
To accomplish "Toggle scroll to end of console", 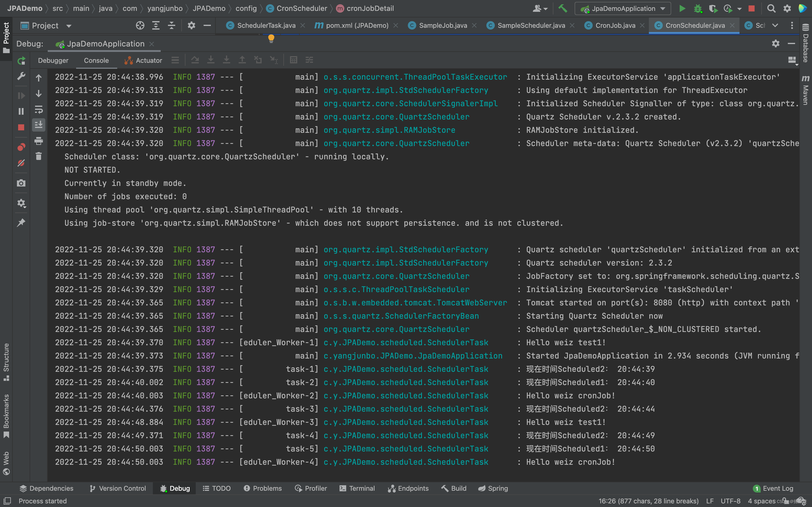I will point(39,125).
